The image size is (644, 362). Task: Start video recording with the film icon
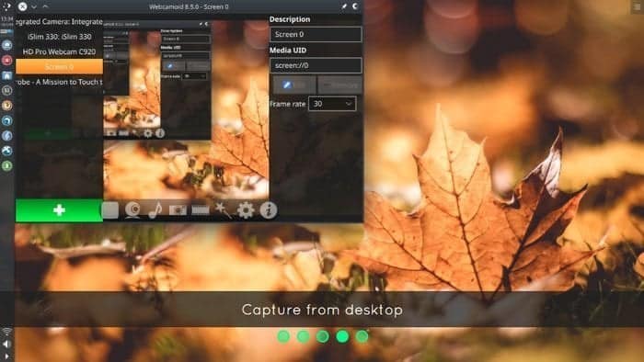click(201, 210)
